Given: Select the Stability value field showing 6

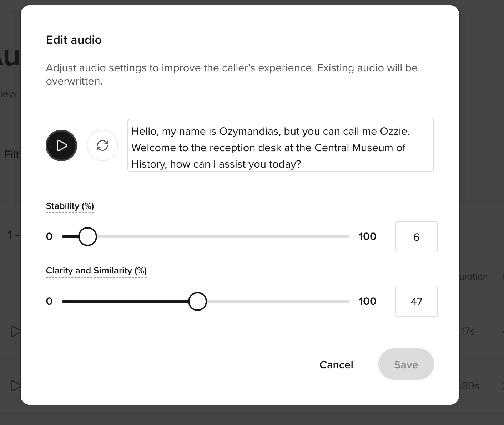Looking at the screenshot, I should 417,237.
